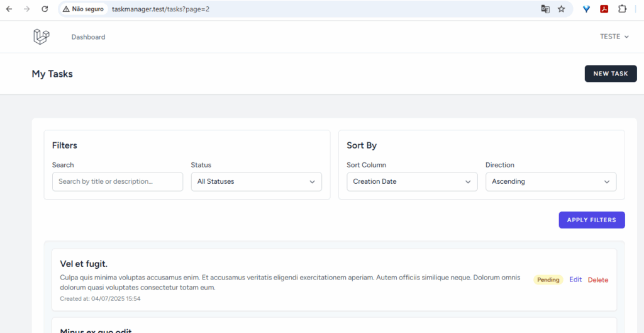Open the TESTE user menu

(x=614, y=37)
